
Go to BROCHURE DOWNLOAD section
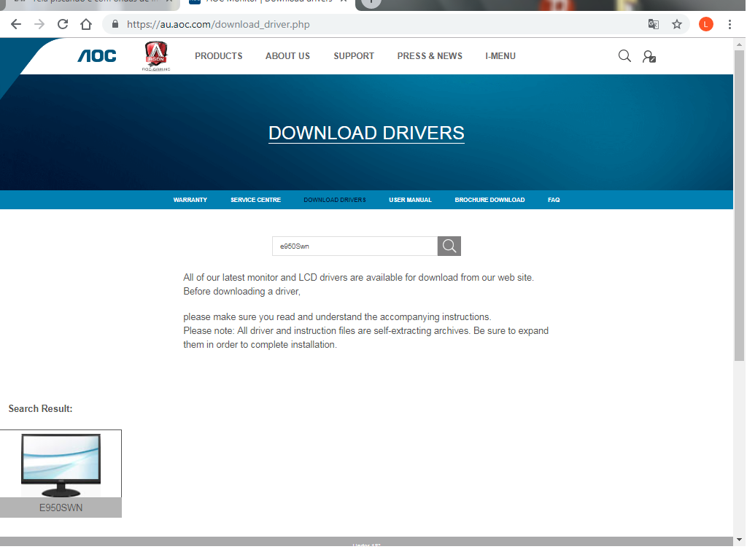(x=489, y=200)
